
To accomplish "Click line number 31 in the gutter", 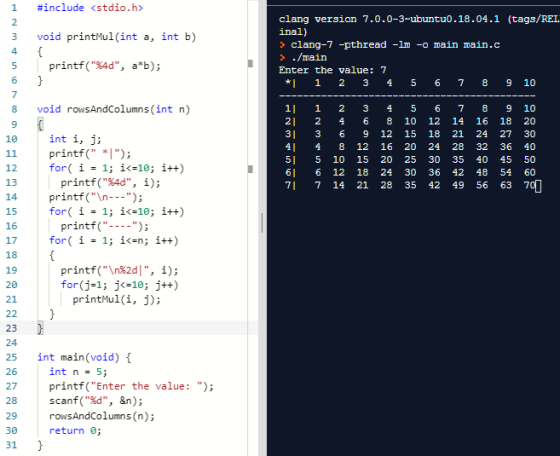I will click(x=11, y=445).
